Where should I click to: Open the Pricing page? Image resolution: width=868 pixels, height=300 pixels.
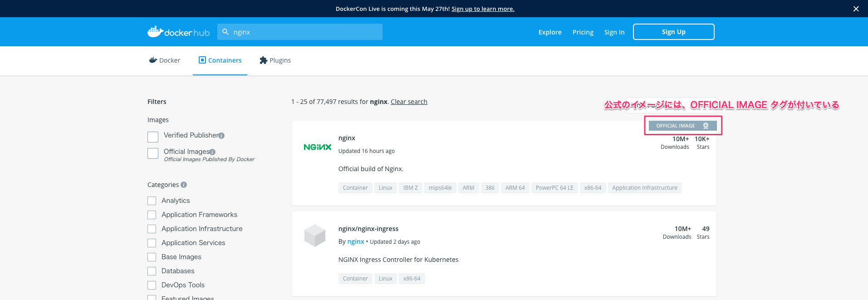tap(583, 32)
